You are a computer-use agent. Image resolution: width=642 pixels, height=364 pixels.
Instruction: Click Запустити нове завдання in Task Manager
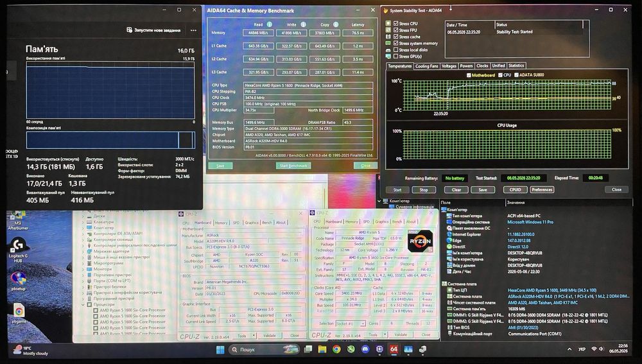point(153,30)
